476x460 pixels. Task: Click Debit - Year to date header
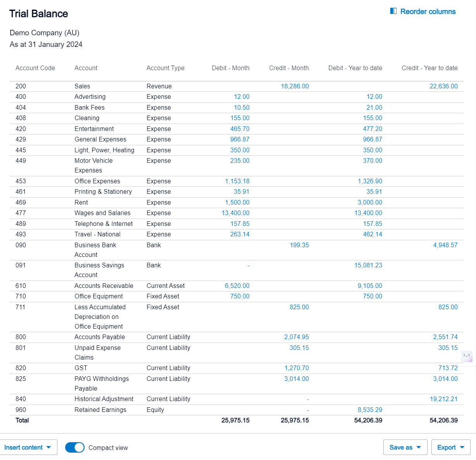[x=355, y=68]
